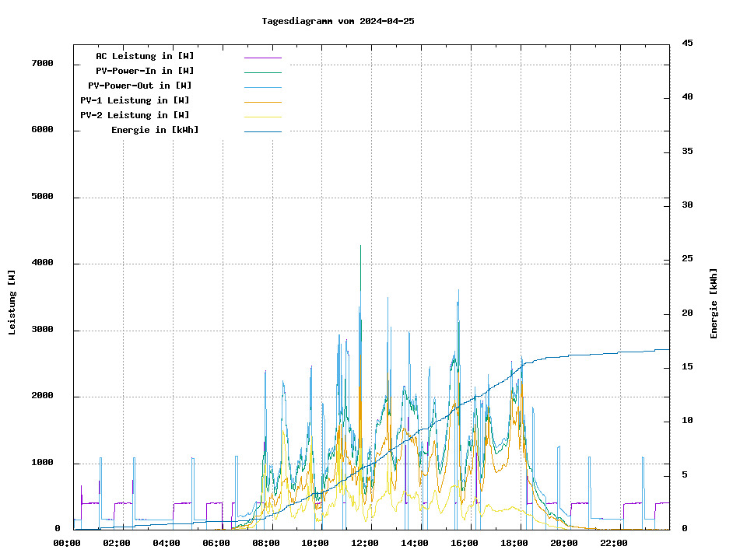Click the right axis title 'Energie [kWh]'

(714, 304)
